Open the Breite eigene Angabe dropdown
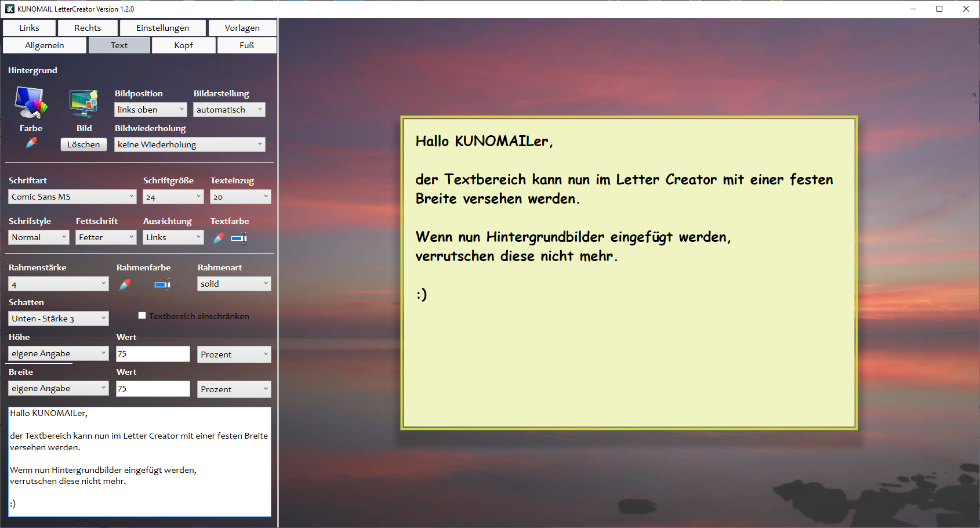 coord(59,388)
